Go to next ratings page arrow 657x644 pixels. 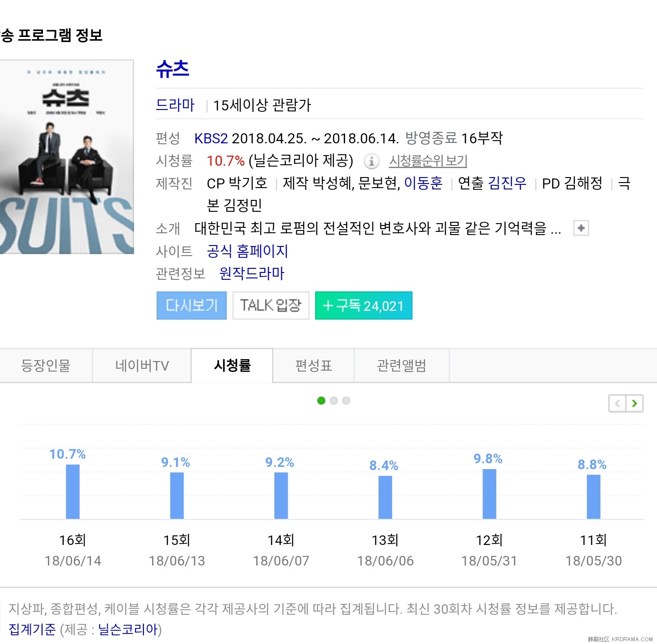click(634, 403)
